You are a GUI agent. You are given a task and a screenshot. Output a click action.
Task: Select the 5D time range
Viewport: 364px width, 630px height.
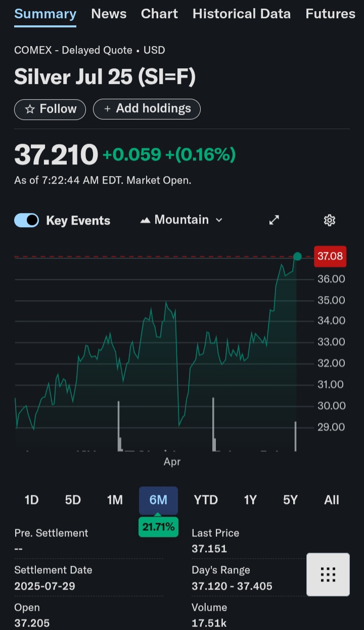tap(73, 500)
